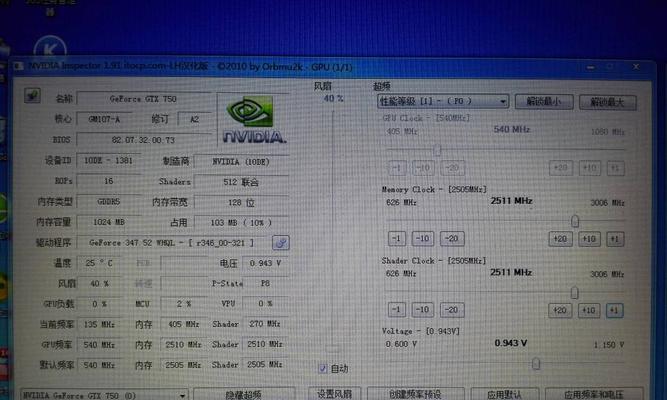The height and width of the screenshot is (400, 667).
Task: Click the 设置风扇 button
Action: (334, 394)
